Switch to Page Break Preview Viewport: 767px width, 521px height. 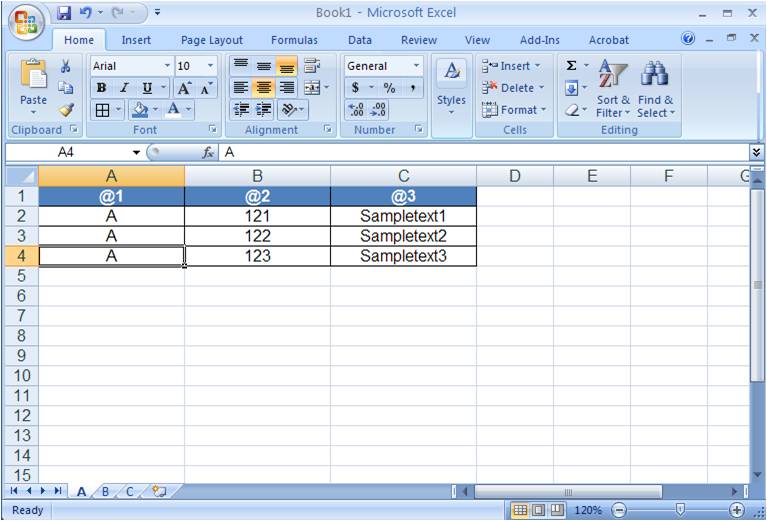coord(556,510)
